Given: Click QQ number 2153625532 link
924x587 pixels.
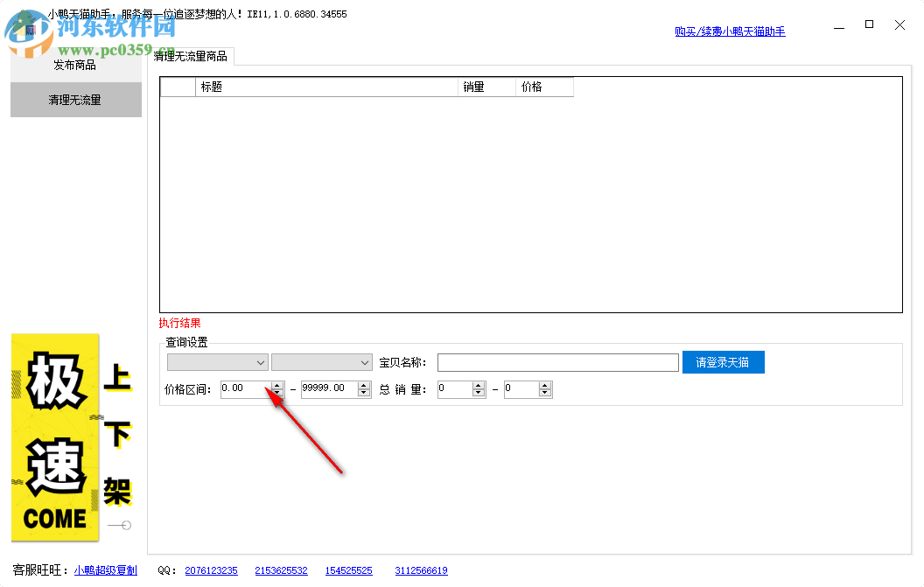Looking at the screenshot, I should tap(281, 570).
